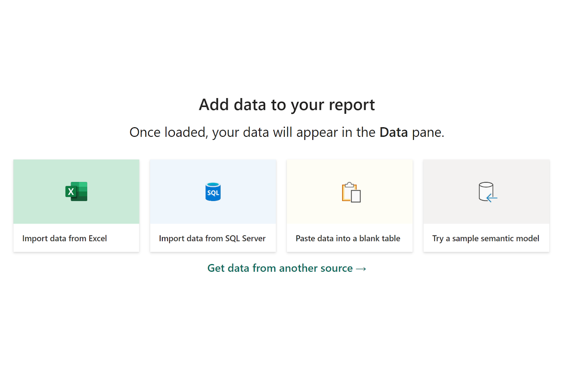Click the clipboard paste icon
The image size is (585, 392).
tap(351, 192)
